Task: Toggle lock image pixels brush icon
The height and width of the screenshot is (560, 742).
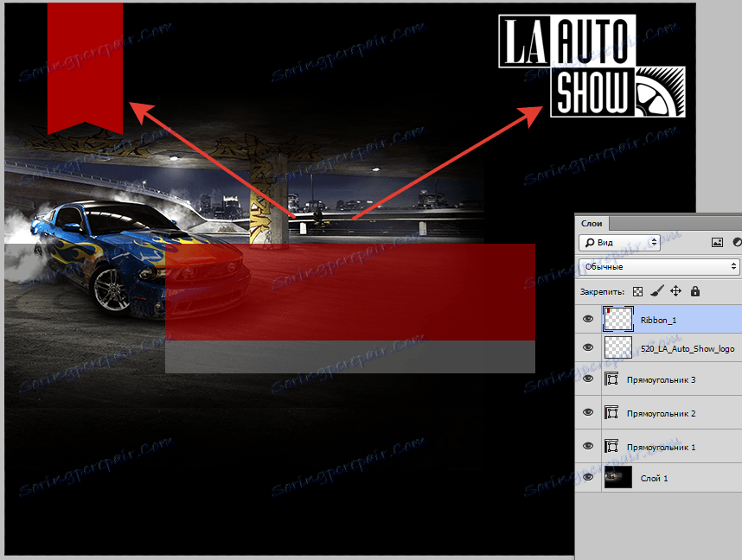Action: [656, 291]
